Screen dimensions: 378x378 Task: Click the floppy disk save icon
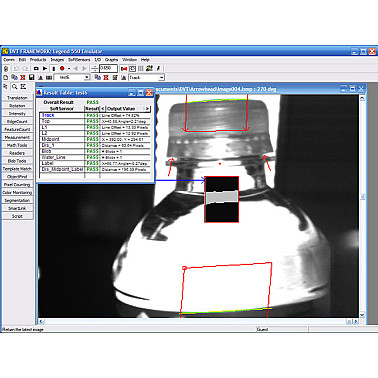coord(31,77)
